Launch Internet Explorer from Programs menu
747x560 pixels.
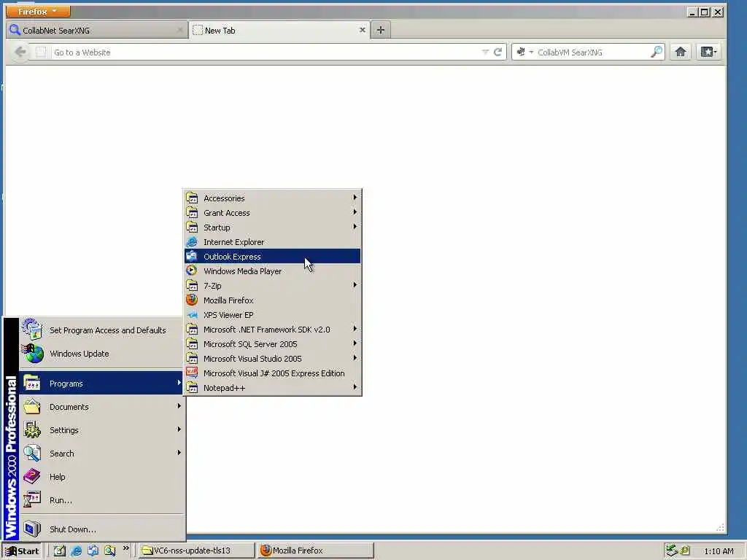click(x=272, y=242)
